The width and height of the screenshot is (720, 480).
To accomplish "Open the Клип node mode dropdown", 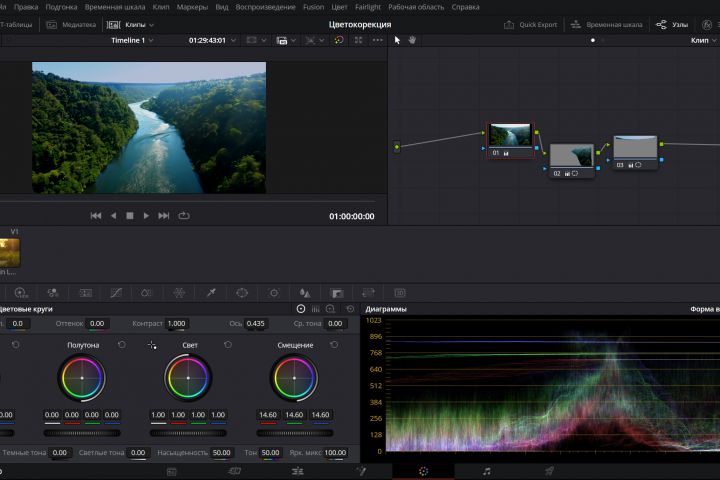I will point(703,40).
